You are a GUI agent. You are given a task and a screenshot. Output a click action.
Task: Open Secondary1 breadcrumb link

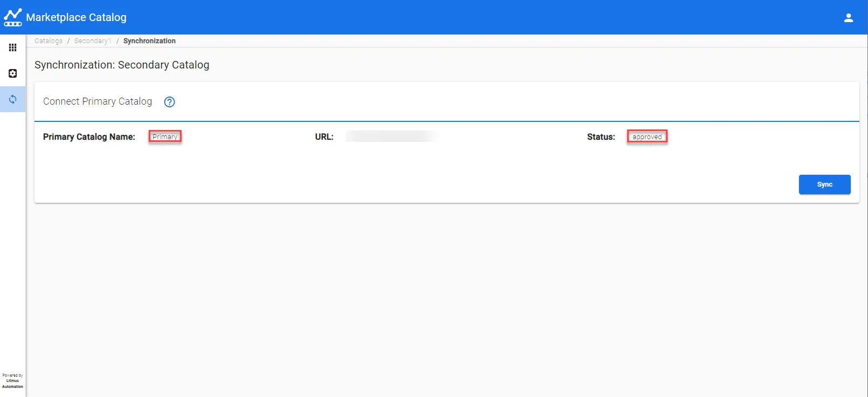pos(93,41)
